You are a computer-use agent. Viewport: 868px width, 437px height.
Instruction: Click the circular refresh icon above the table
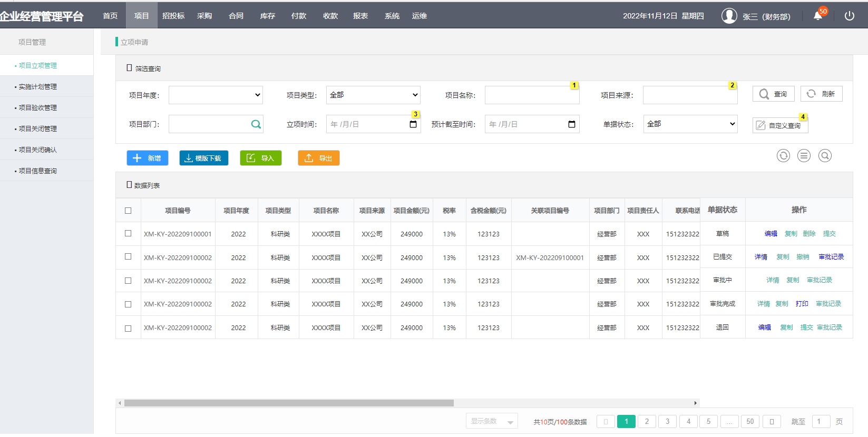(x=783, y=156)
